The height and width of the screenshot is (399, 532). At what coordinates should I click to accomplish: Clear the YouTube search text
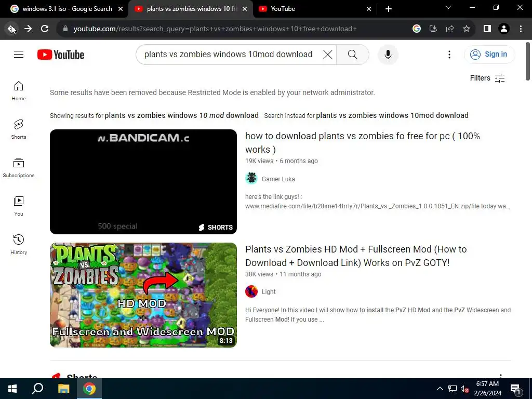click(x=327, y=54)
